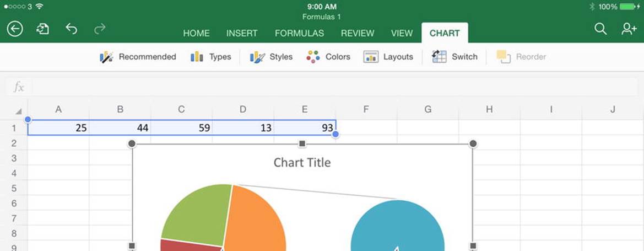Tap the 9:00 AM clock
Screen dimensions: 644x251
(322, 7)
